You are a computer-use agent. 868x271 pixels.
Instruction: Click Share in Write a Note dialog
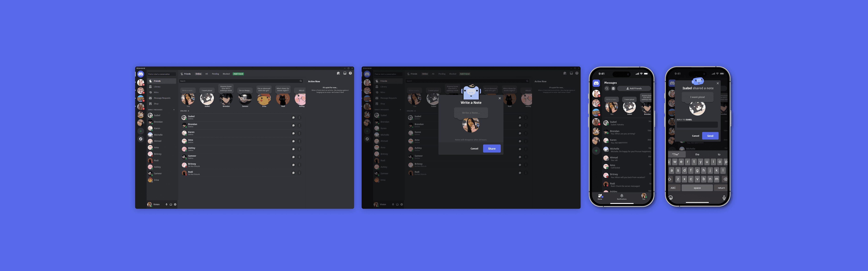click(492, 148)
